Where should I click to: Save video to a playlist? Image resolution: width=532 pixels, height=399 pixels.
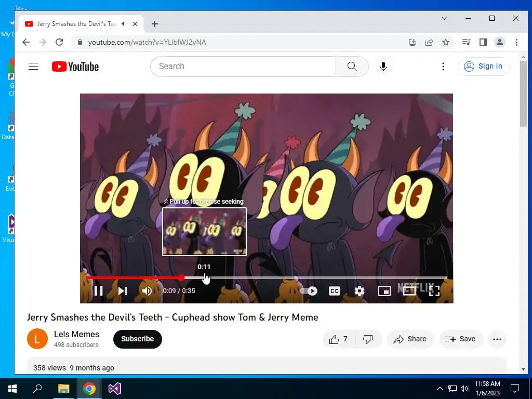[460, 339]
